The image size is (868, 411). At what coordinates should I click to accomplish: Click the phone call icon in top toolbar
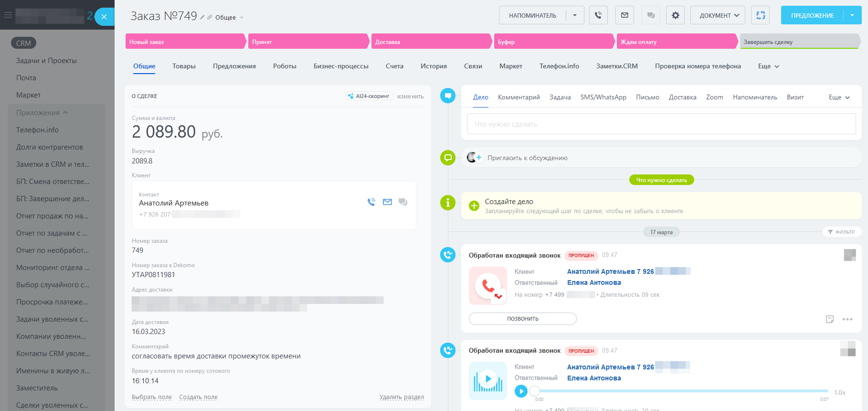coord(598,15)
